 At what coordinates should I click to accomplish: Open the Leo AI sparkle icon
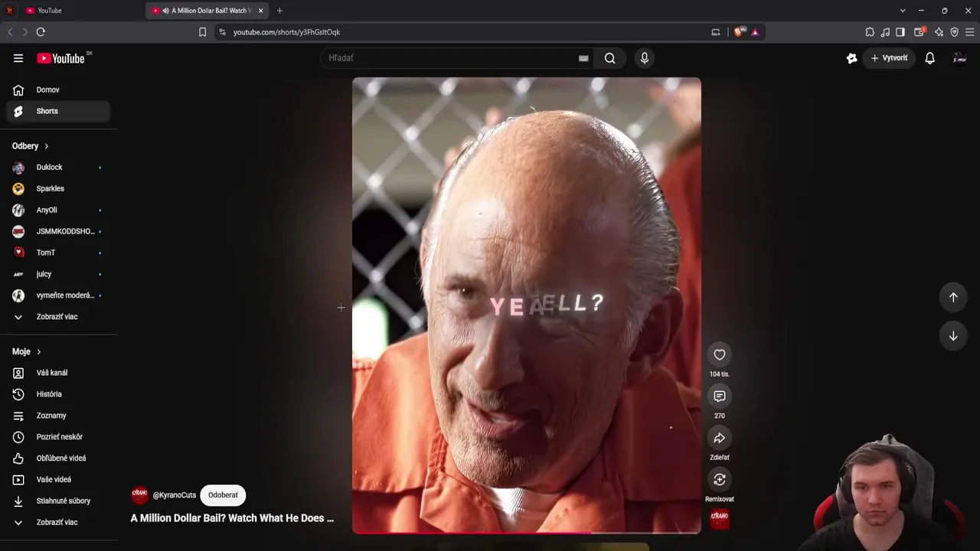point(939,32)
